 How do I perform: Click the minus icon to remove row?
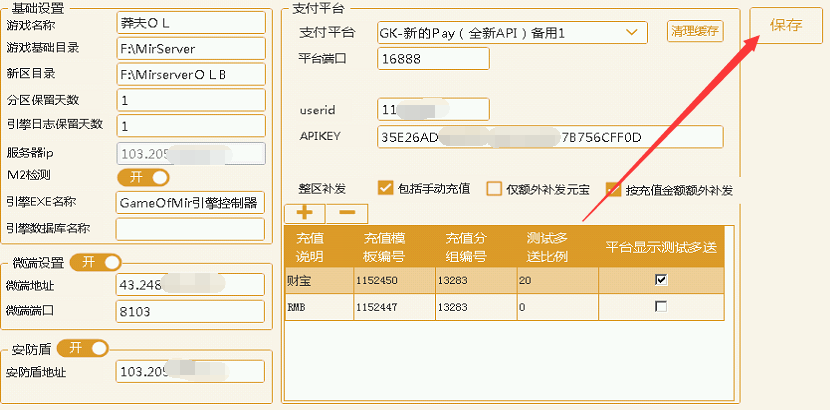tap(347, 213)
